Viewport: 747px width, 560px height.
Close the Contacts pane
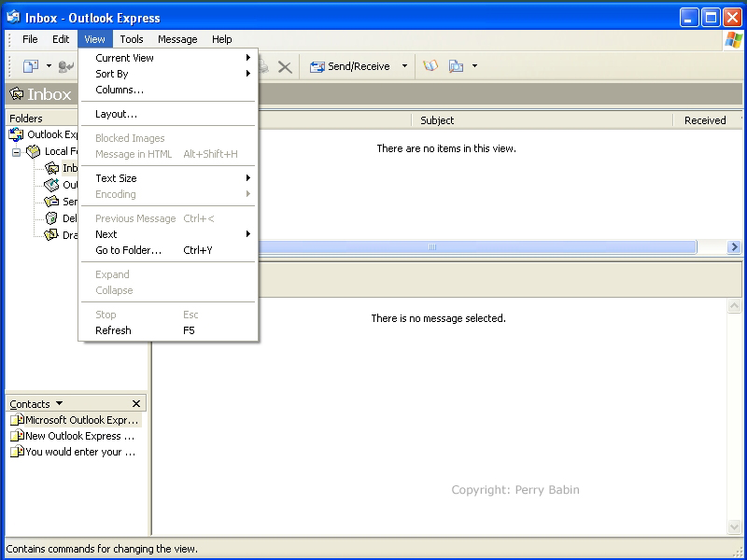point(136,404)
